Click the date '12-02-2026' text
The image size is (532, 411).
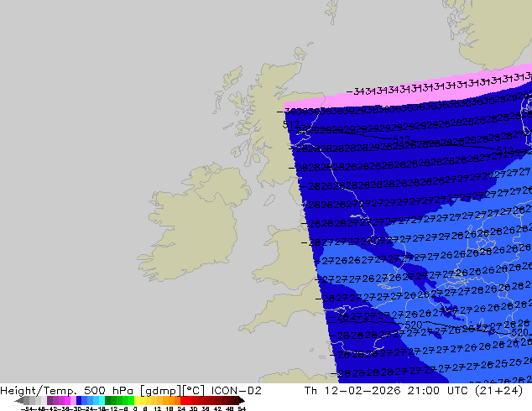(362, 391)
